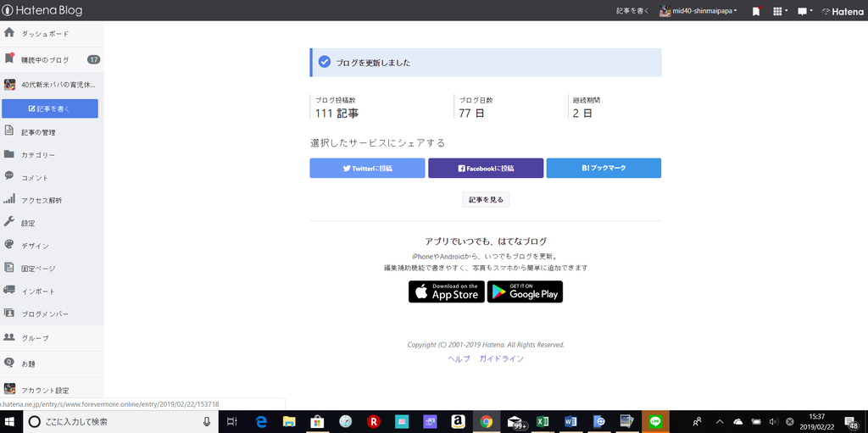Open Task View on the taskbar
868x433 pixels.
click(232, 422)
